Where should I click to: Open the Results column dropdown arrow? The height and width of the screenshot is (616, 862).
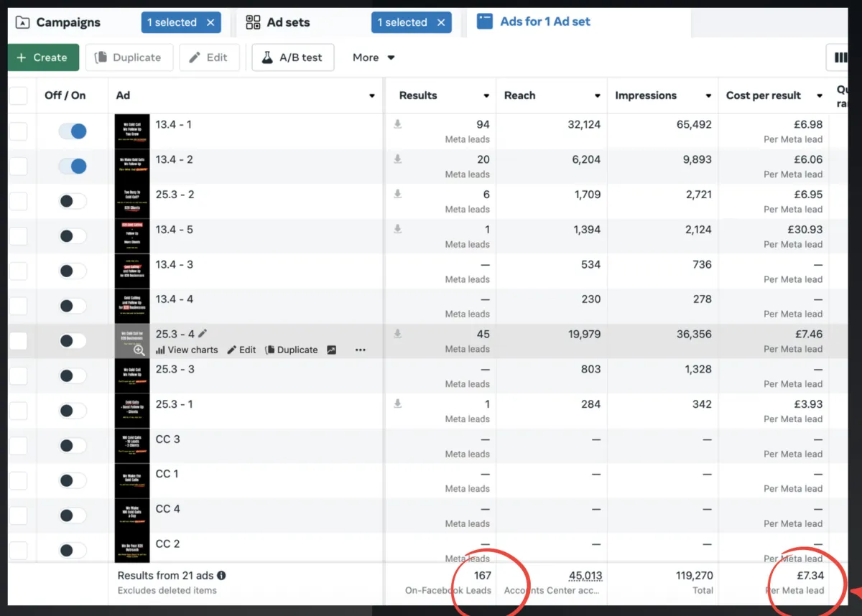point(486,96)
